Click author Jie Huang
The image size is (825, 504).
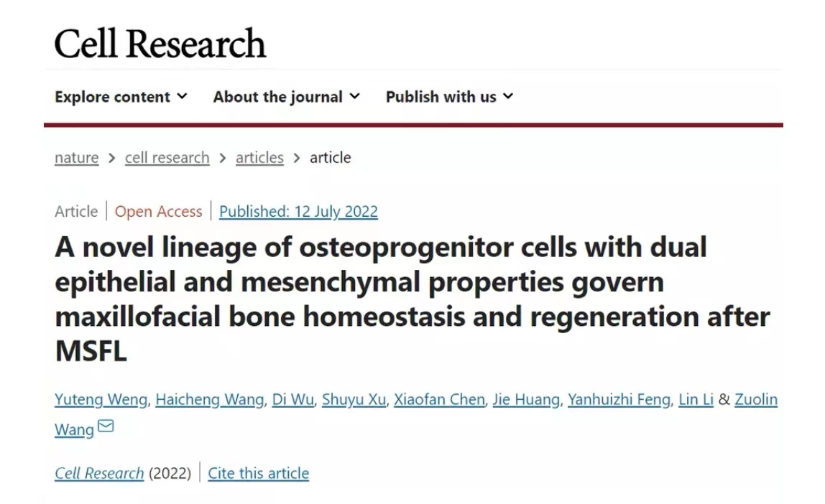[525, 400]
